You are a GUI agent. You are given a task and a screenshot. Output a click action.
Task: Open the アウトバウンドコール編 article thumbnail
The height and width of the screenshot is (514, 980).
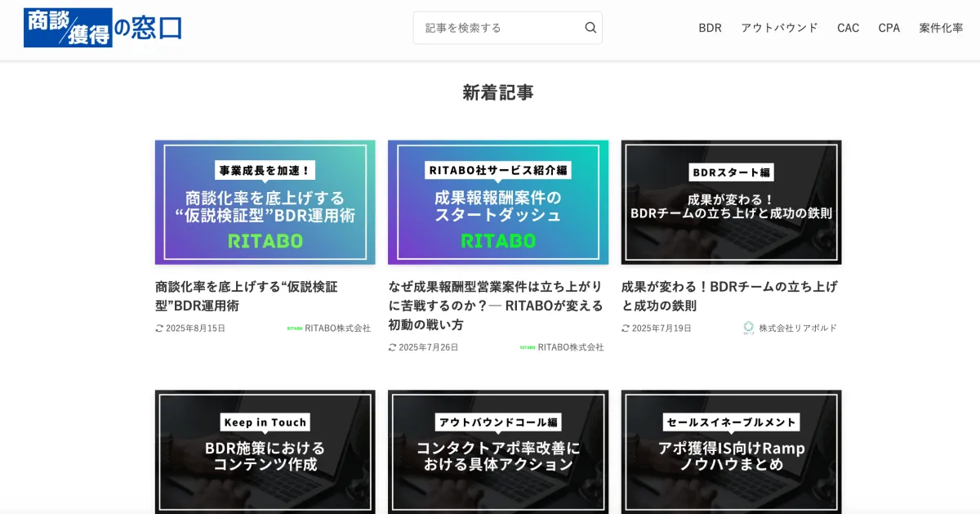497,452
